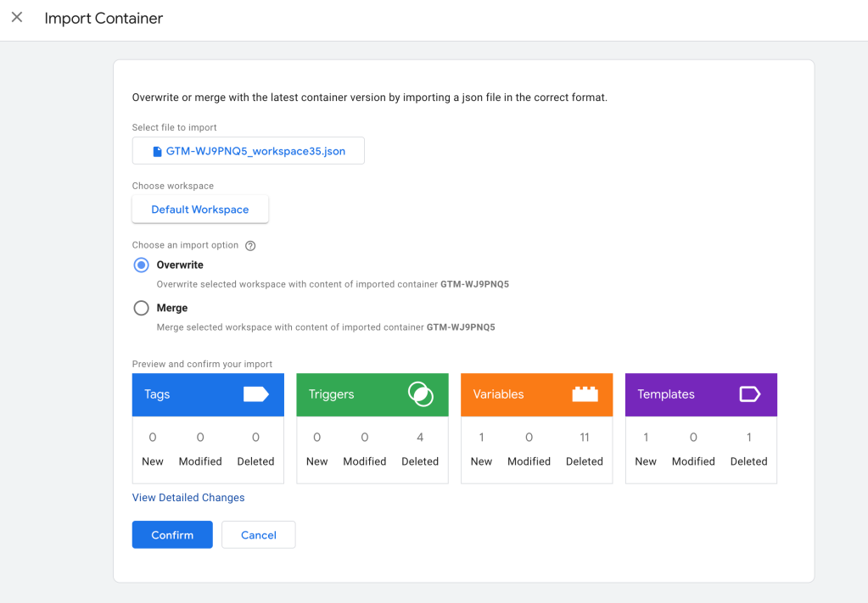The height and width of the screenshot is (603, 868).
Task: Select the Merge radio button
Action: click(142, 309)
